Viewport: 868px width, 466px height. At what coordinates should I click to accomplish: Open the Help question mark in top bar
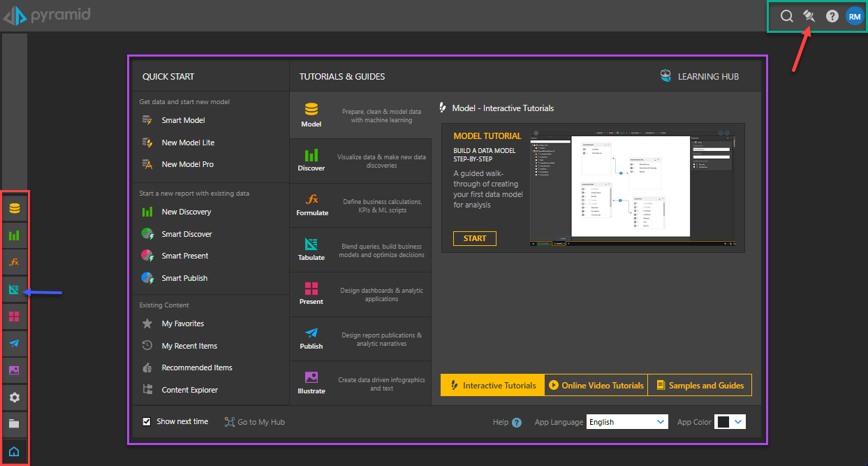pos(832,16)
